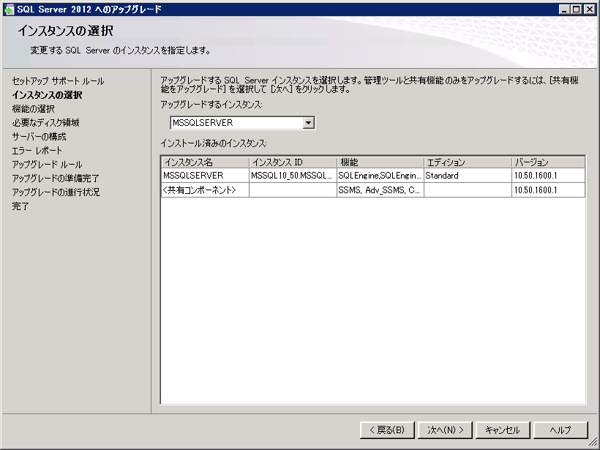The width and height of the screenshot is (600, 450).
Task: Select アップグレード ルール step in sidebar
Action: click(47, 165)
